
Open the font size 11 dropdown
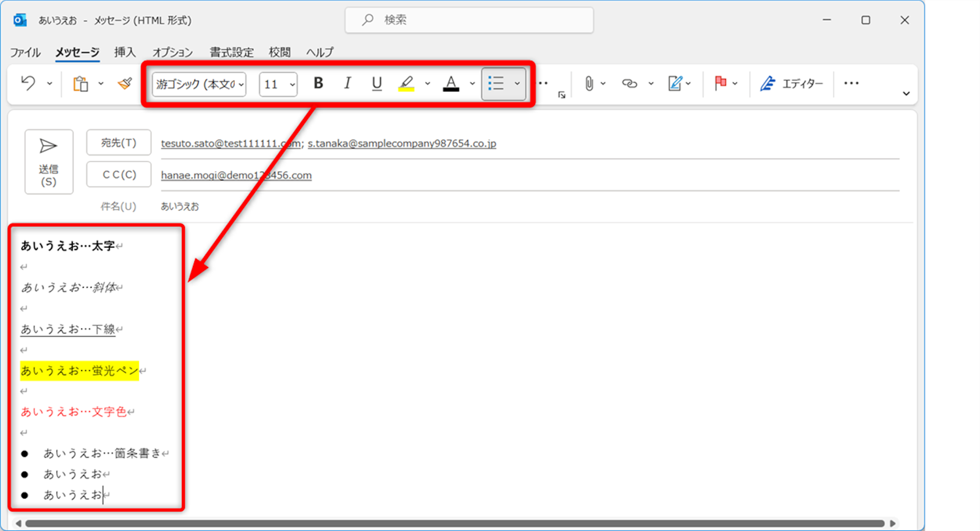(278, 84)
